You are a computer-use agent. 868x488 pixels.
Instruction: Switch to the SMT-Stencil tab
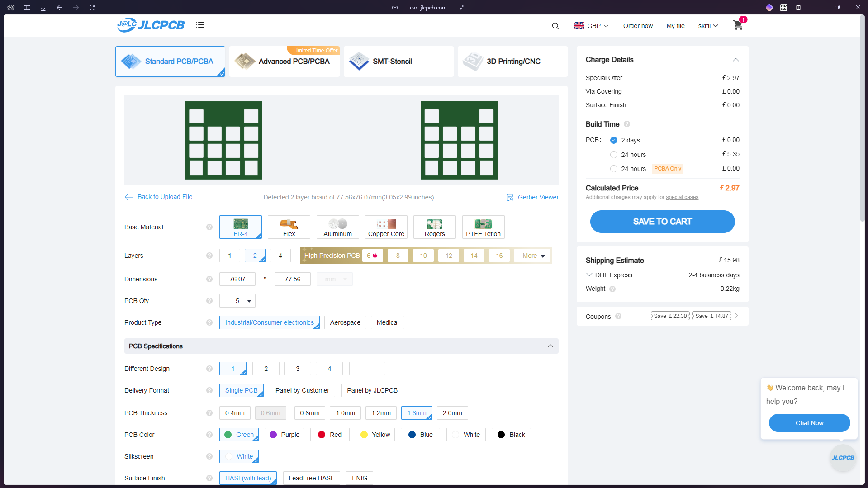click(398, 62)
